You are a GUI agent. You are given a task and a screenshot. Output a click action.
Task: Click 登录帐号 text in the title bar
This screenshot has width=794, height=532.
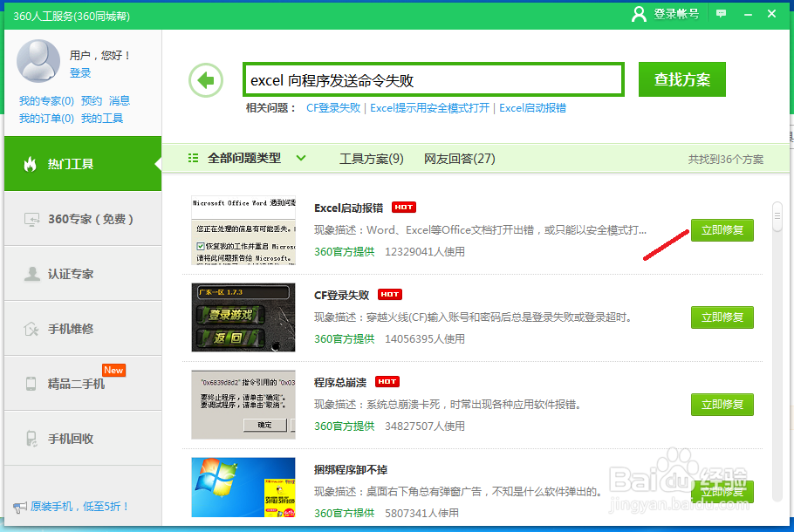coord(676,14)
